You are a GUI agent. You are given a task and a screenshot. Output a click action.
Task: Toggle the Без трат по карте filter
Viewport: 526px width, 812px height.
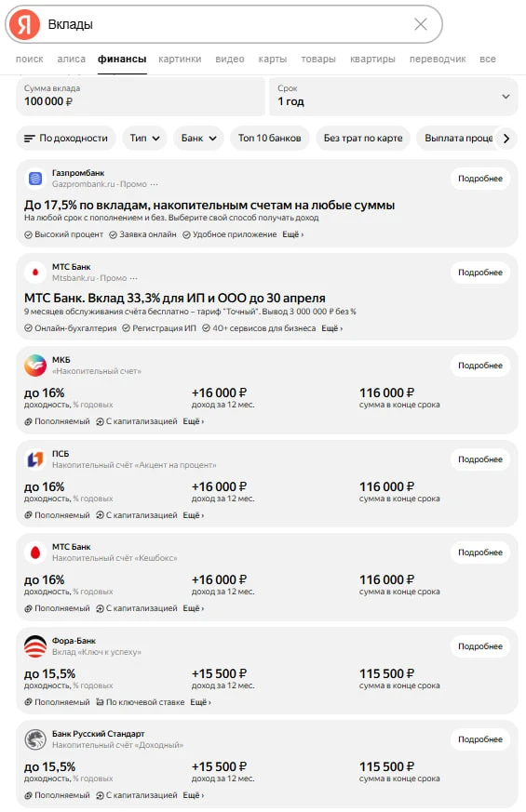coord(363,139)
